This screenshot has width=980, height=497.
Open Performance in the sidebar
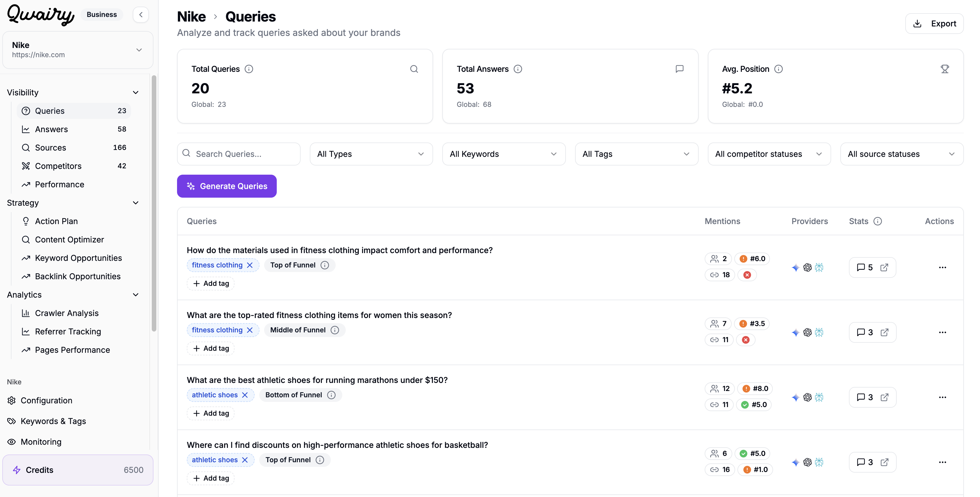(73, 184)
